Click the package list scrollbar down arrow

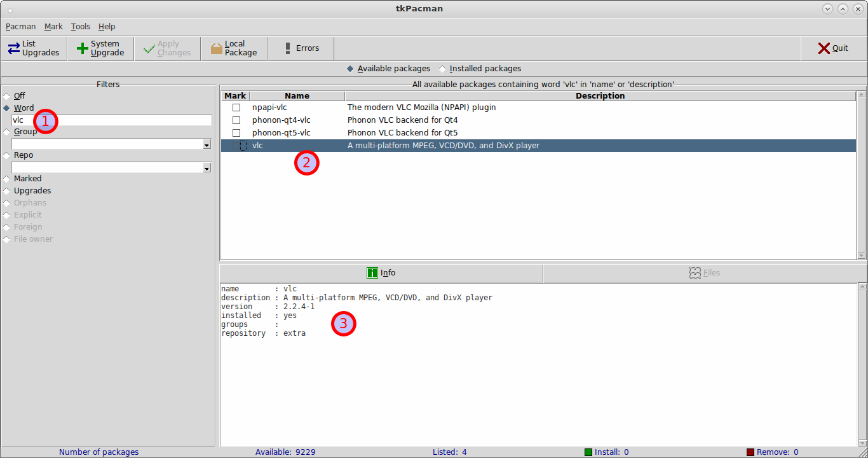(862, 256)
